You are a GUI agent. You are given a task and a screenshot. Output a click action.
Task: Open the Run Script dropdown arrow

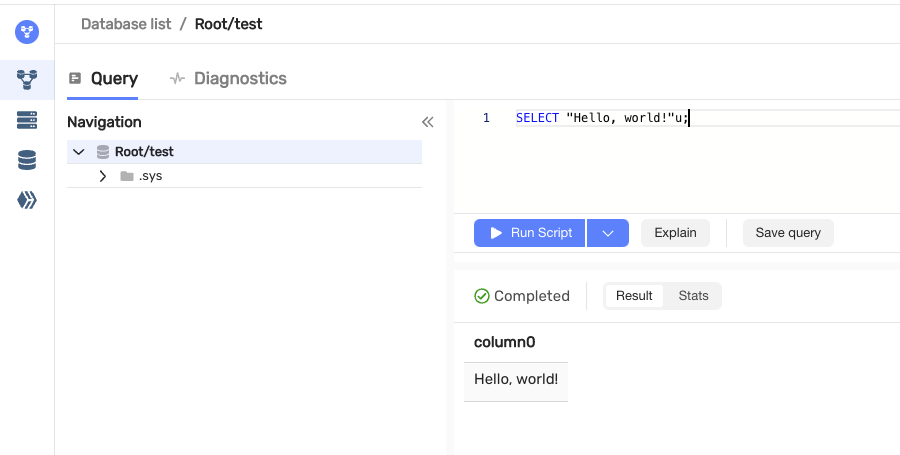(x=607, y=233)
